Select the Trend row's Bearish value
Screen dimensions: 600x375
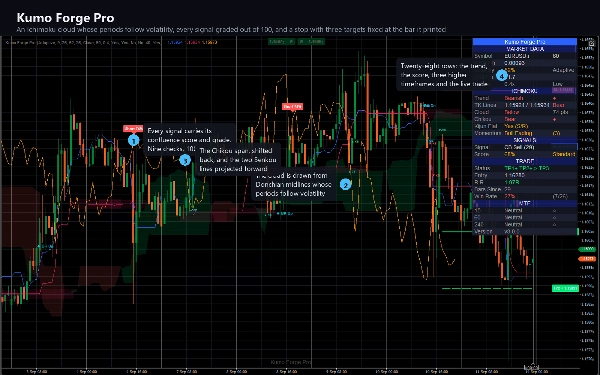pos(514,98)
